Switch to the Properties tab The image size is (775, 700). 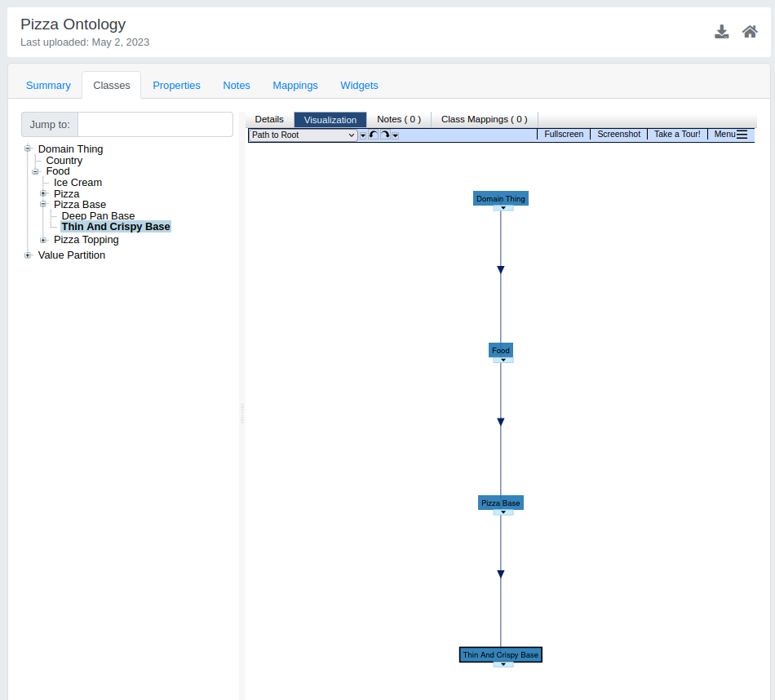(176, 85)
